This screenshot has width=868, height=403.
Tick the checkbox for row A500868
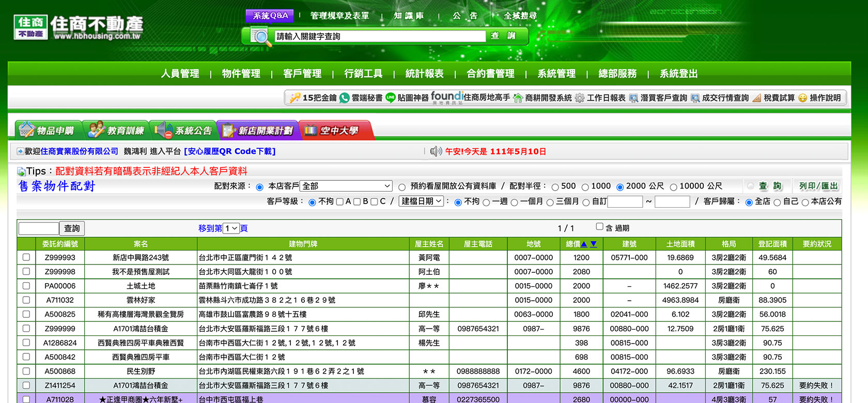[x=26, y=370]
